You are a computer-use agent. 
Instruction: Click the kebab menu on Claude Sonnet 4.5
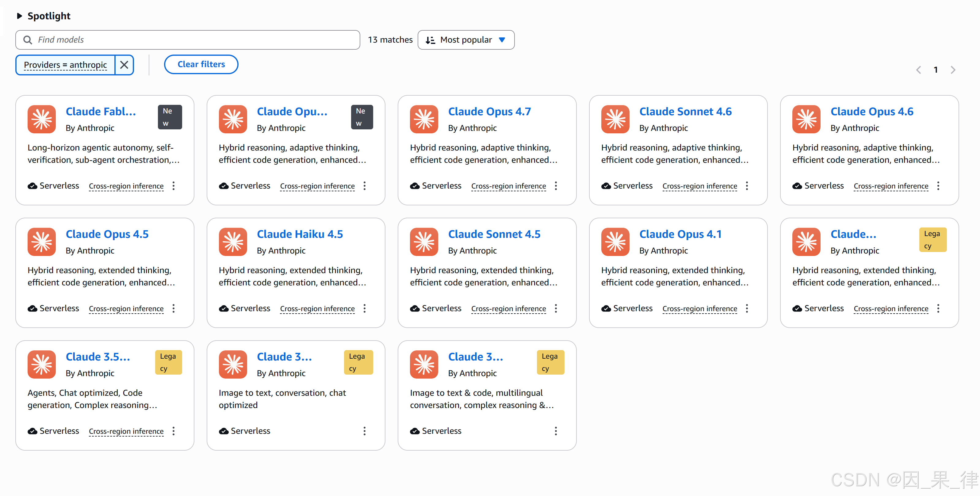tap(556, 308)
